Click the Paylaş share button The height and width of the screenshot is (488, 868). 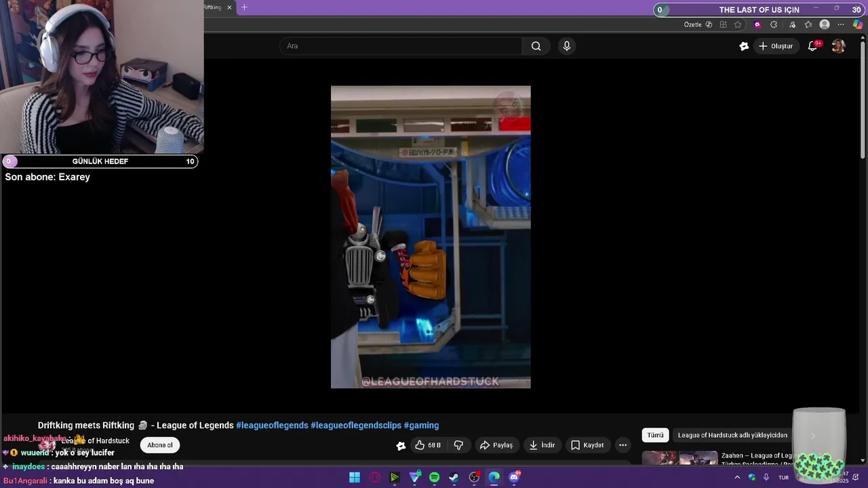click(496, 445)
